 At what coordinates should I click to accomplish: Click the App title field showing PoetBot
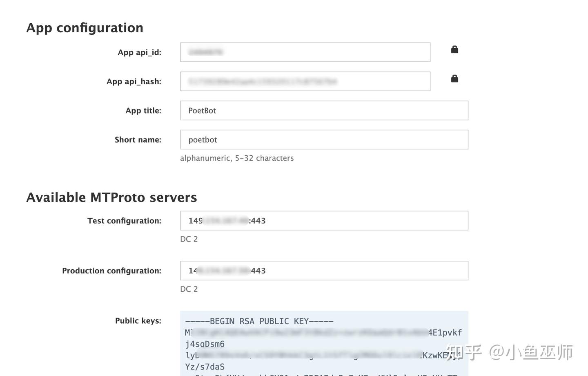[324, 110]
